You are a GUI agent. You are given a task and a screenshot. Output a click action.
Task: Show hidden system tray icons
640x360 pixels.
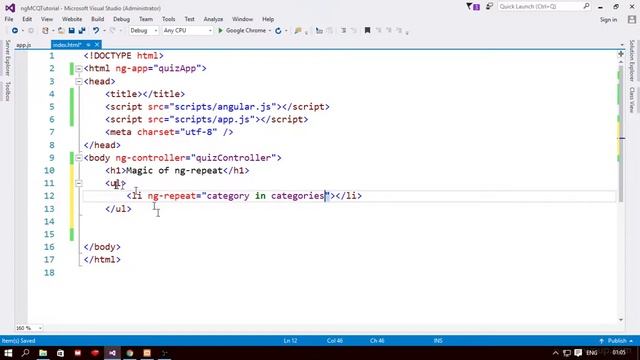coord(555,353)
